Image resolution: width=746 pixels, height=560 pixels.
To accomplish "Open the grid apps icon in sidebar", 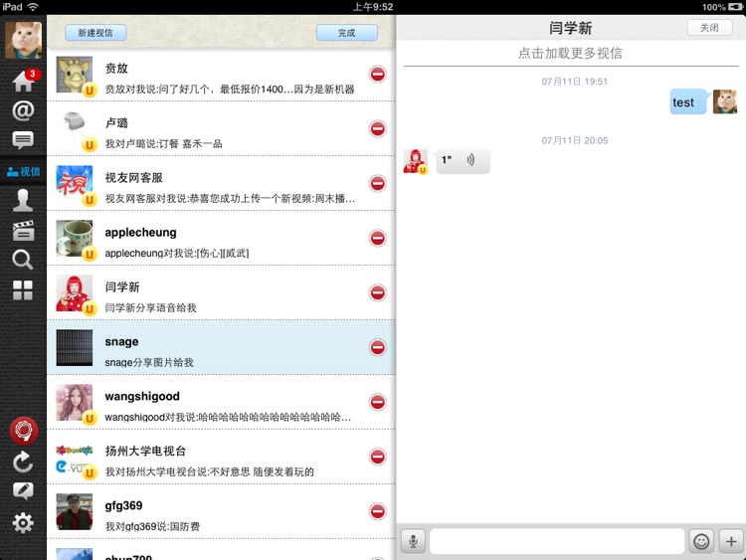I will (x=23, y=290).
